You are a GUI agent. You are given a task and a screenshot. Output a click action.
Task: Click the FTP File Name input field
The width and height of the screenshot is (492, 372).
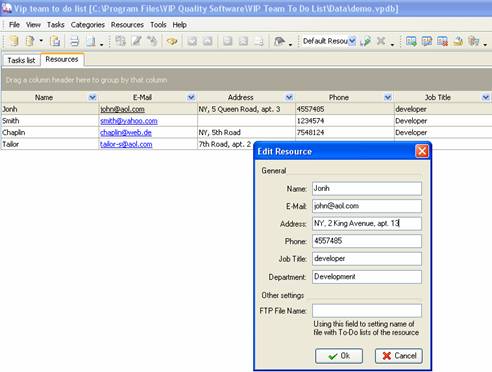pos(367,311)
